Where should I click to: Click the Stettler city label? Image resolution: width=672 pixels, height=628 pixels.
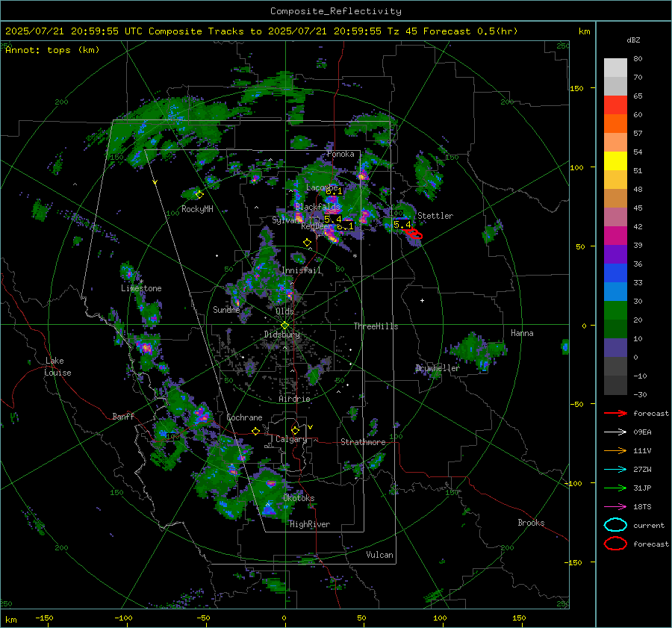435,216
